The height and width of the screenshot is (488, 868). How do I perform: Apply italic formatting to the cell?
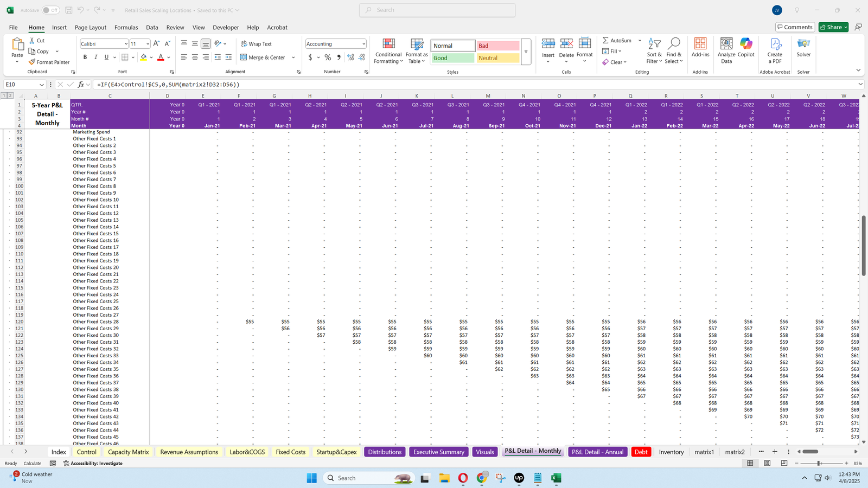click(96, 57)
